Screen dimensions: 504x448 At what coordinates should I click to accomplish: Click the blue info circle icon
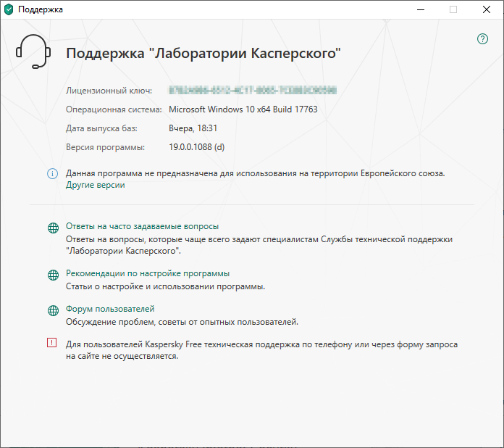52,173
